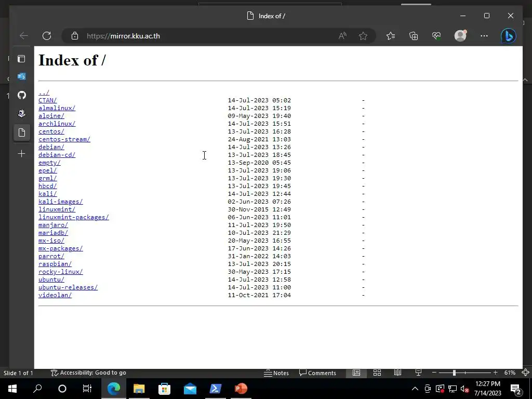Image resolution: width=532 pixels, height=399 pixels.
Task: Open a new tab with the plus button
Action: [x=21, y=154]
